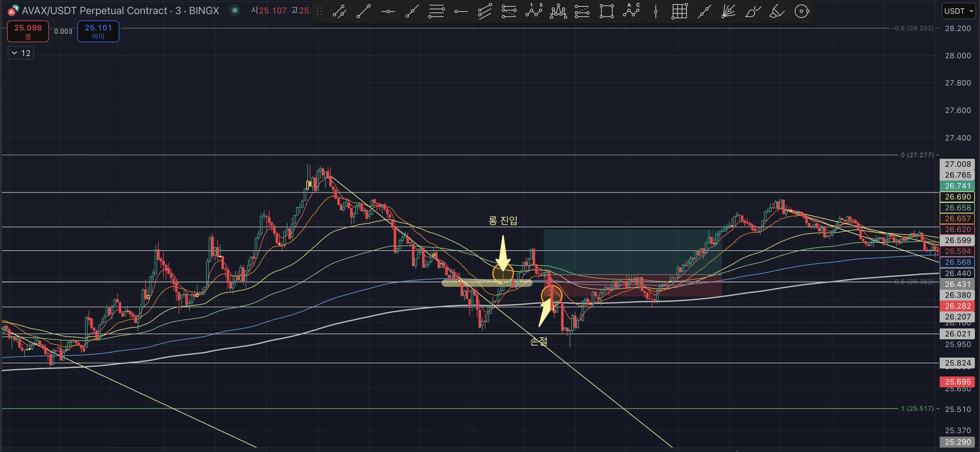Viewport: 980px width, 452px height.
Task: Select the Gann Box grid tool
Action: 679,11
